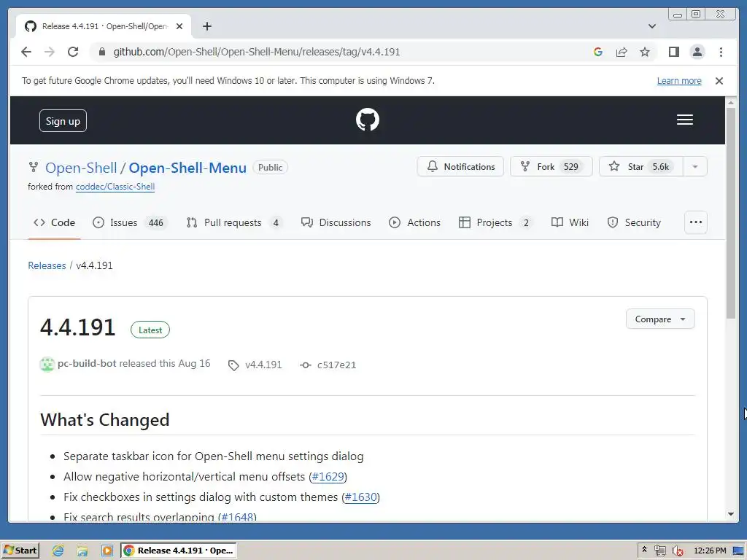Viewport: 747px width, 560px height.
Task: Click the fork icon beside repository name
Action: click(x=34, y=167)
